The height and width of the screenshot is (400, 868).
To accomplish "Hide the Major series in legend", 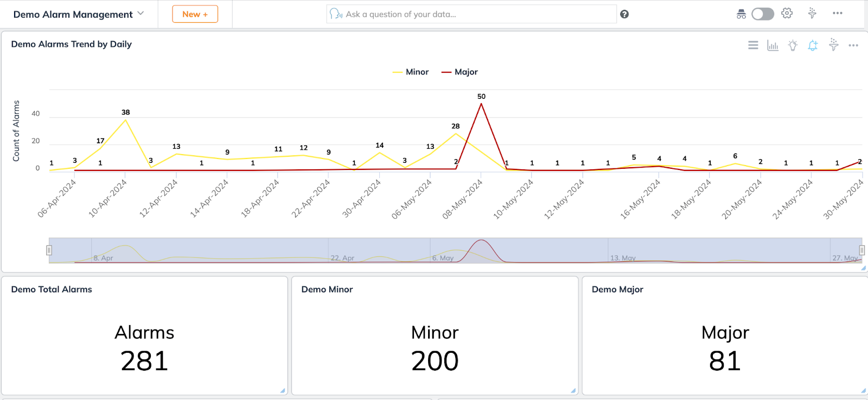I will [460, 72].
